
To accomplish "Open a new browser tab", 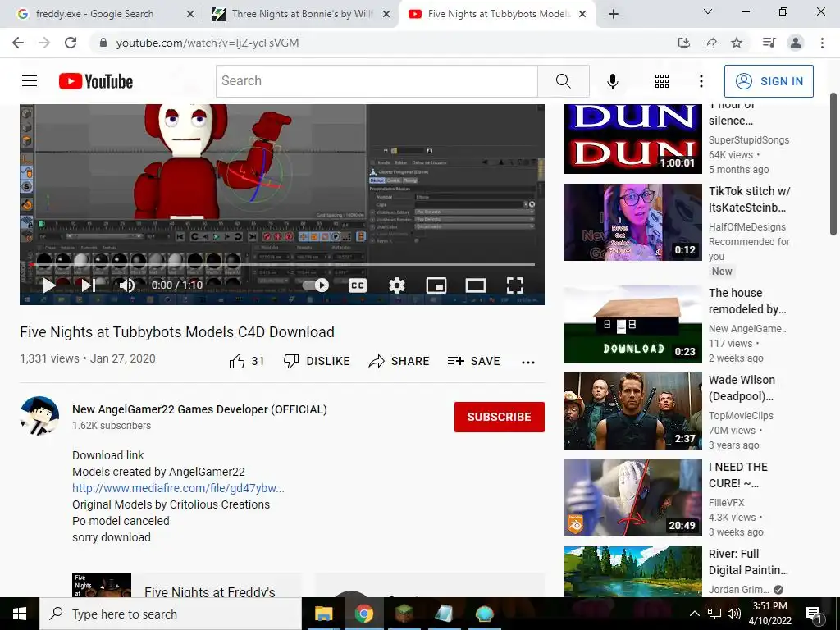I will tap(614, 15).
